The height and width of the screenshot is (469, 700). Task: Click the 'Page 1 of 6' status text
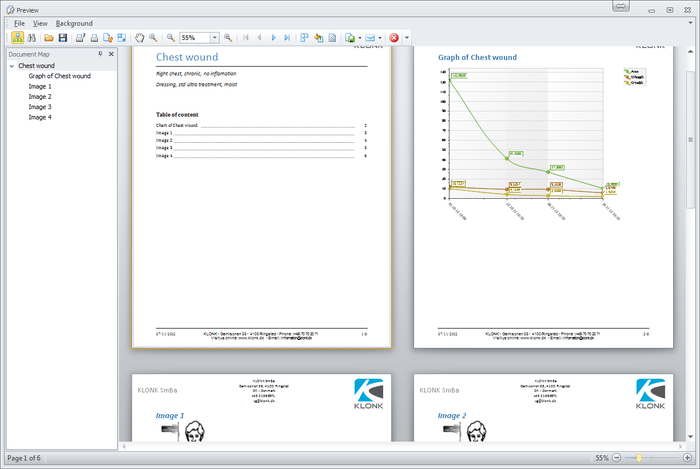point(24,458)
